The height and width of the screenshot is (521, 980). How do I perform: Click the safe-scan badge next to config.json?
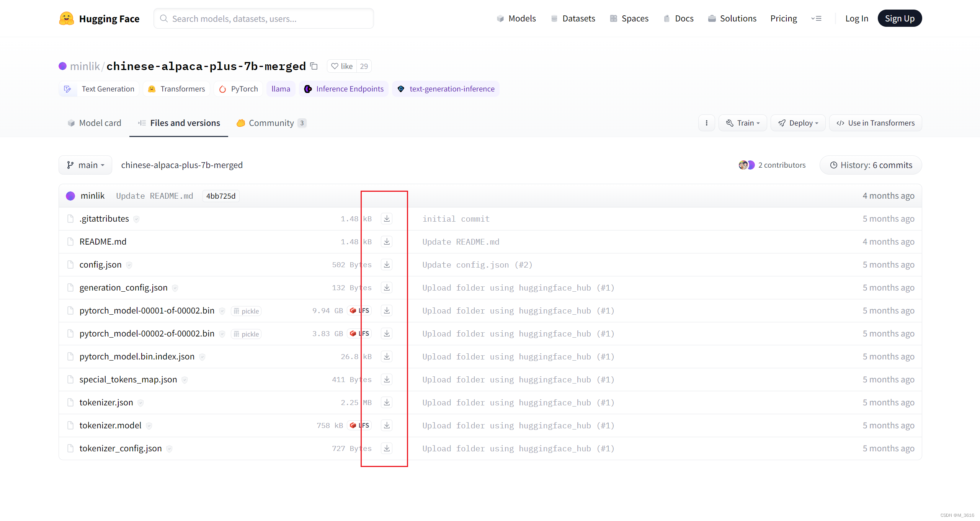pyautogui.click(x=129, y=265)
